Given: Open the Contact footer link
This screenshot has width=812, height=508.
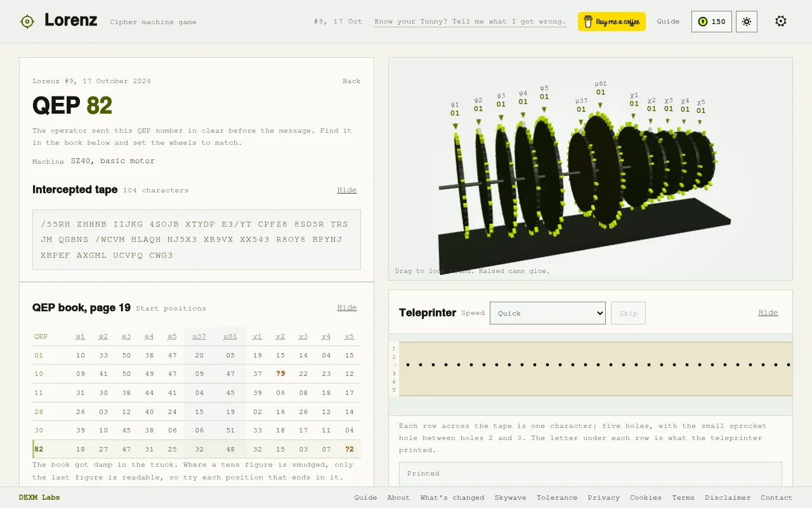Looking at the screenshot, I should tap(776, 497).
